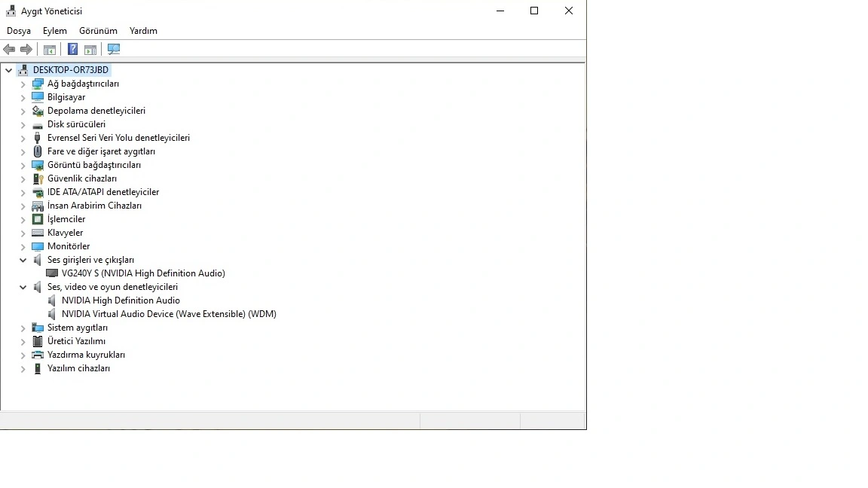Screen dimensions: 868x488
Task: Select 'IDE ATA/ATAPI denetleyiciler' label
Action: coord(103,192)
